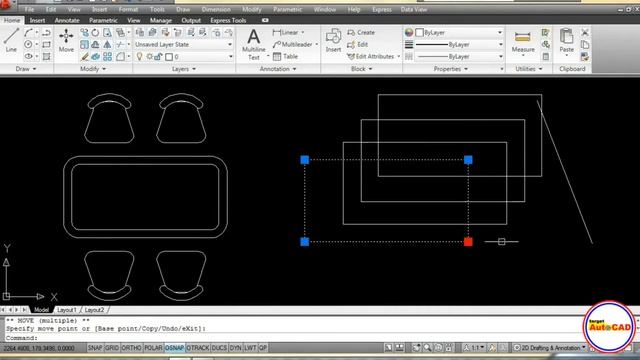The width and height of the screenshot is (640, 360).
Task: Click the Rectangle draw tool icon
Action: 47,44
